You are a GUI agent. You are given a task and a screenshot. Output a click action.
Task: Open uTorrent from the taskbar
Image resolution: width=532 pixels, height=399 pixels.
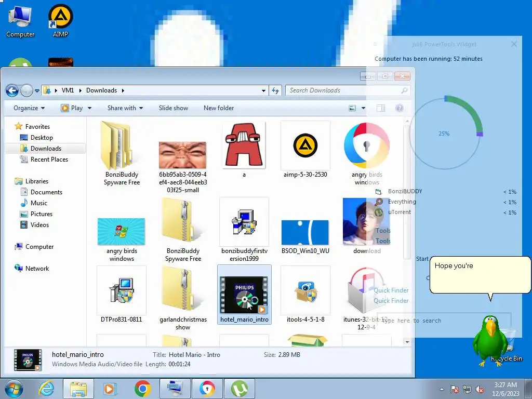pyautogui.click(x=239, y=389)
